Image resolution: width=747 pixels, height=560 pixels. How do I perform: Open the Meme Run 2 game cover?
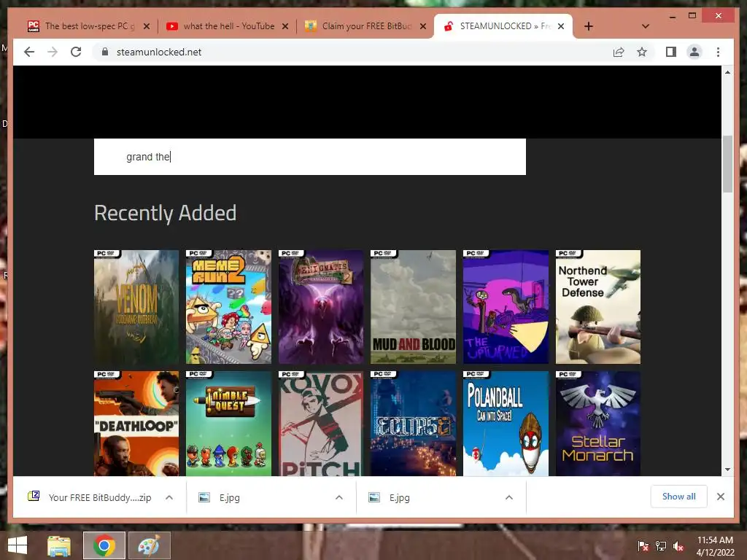[228, 307]
